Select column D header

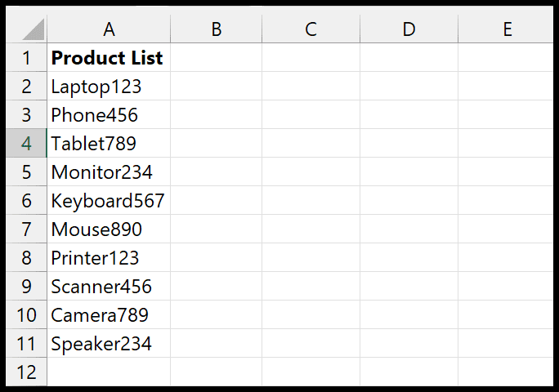[409, 29]
